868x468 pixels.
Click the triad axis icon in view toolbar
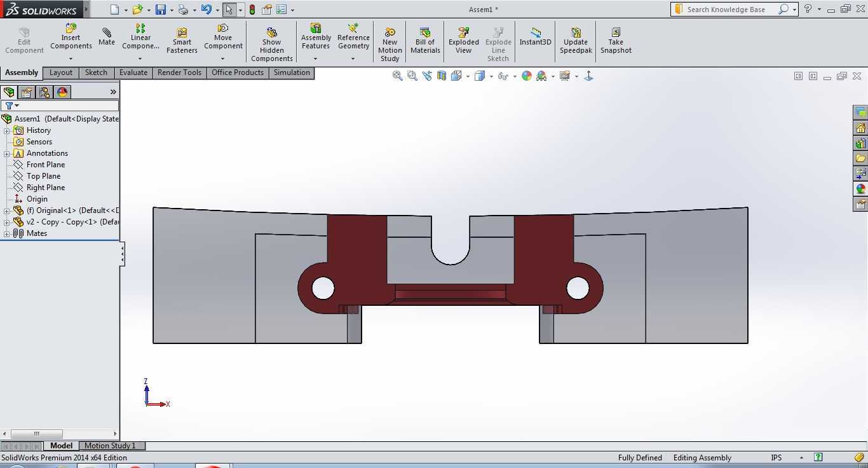point(588,76)
